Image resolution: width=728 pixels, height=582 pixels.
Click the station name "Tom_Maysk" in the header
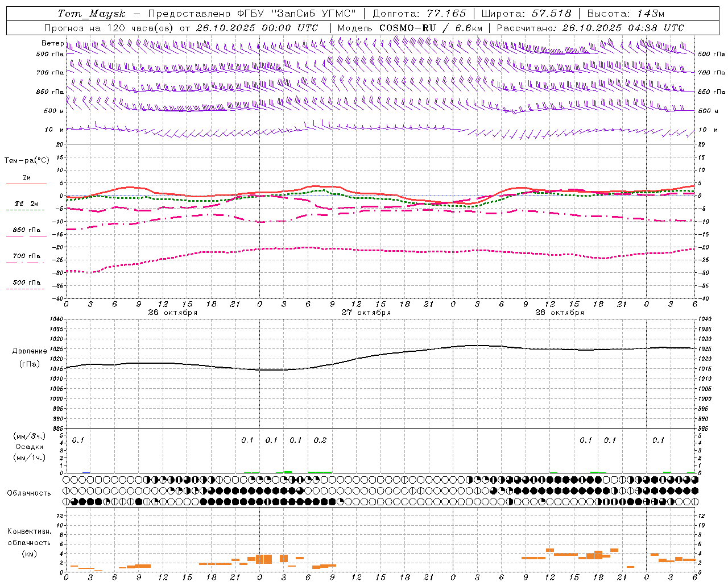pos(92,14)
